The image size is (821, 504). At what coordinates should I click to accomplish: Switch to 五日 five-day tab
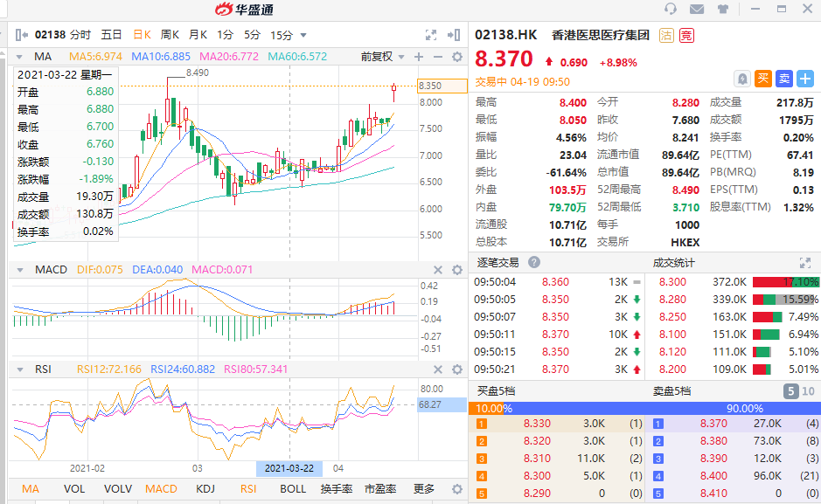111,35
